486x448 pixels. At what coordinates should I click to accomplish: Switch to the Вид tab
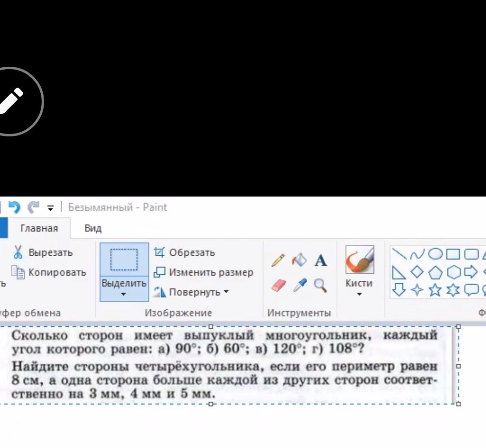point(93,228)
